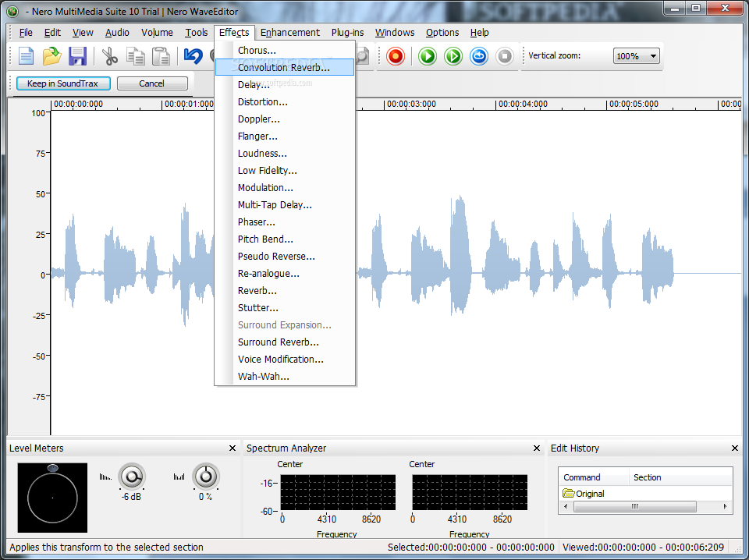Click the Section column header

pyautogui.click(x=680, y=477)
